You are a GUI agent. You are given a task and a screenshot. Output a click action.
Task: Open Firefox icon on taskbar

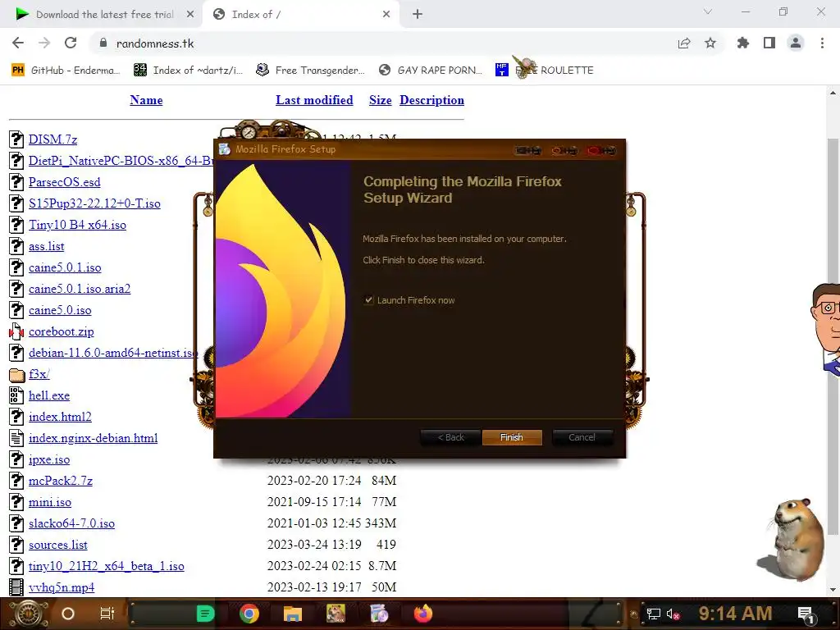pyautogui.click(x=422, y=614)
